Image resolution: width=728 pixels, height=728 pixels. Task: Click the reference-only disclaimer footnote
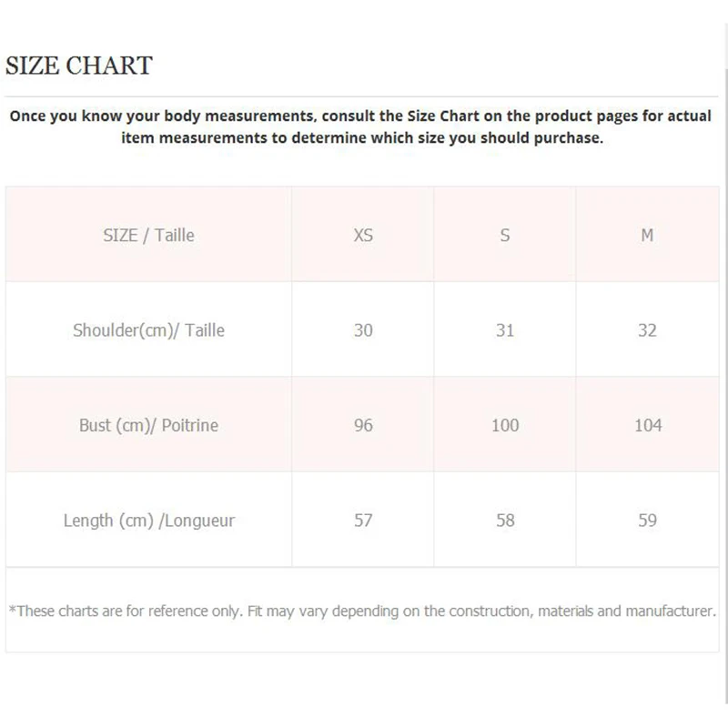coord(362,611)
